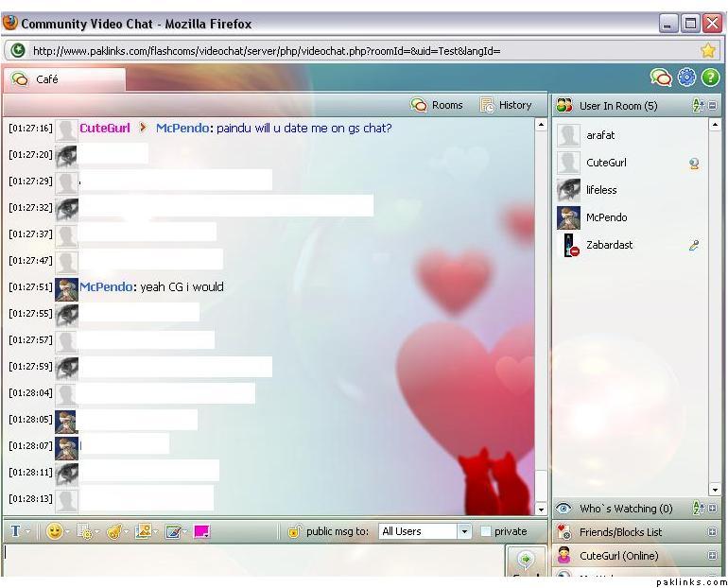Click the microphone icon beside Zabardast
The width and height of the screenshot is (728, 588).
(694, 246)
